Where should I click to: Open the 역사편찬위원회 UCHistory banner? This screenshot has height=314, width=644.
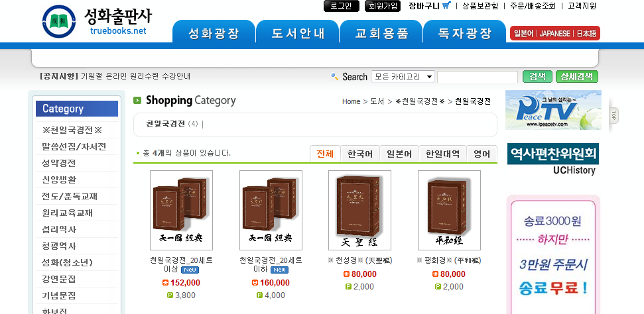[553, 160]
